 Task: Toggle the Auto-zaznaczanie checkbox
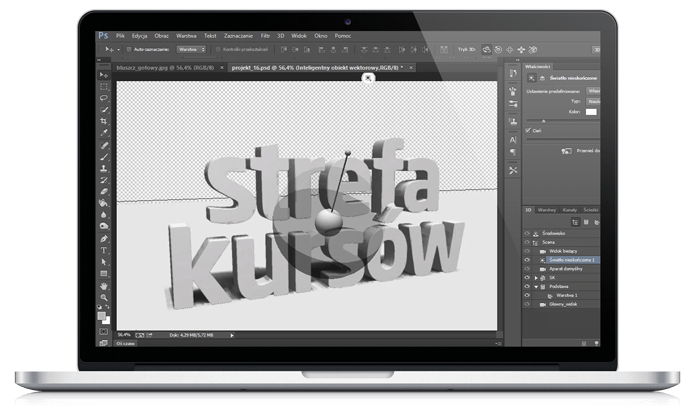coord(130,48)
